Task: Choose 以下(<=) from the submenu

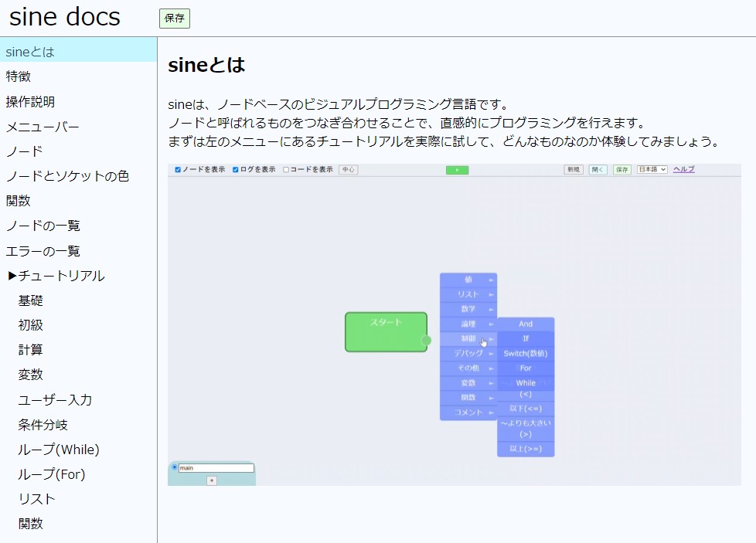Action: pos(526,409)
